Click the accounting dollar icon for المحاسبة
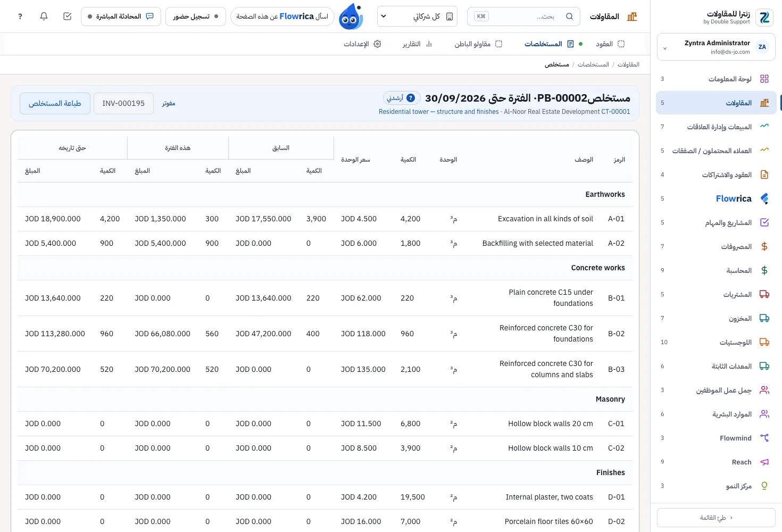This screenshot has height=532, width=782. tap(764, 270)
